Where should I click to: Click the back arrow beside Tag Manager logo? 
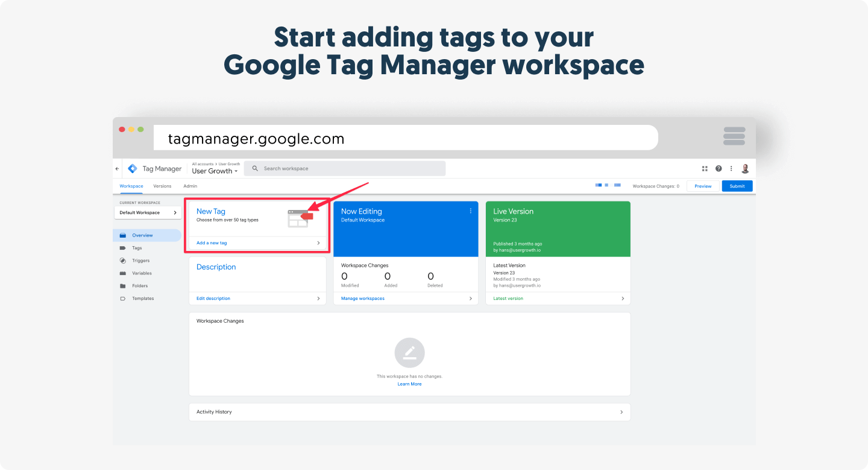click(x=117, y=169)
